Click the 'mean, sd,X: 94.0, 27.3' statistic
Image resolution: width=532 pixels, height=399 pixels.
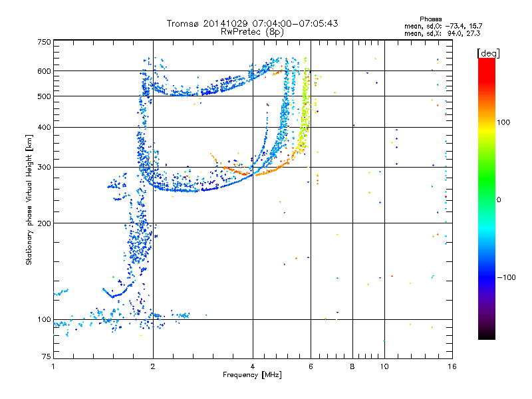pos(442,33)
